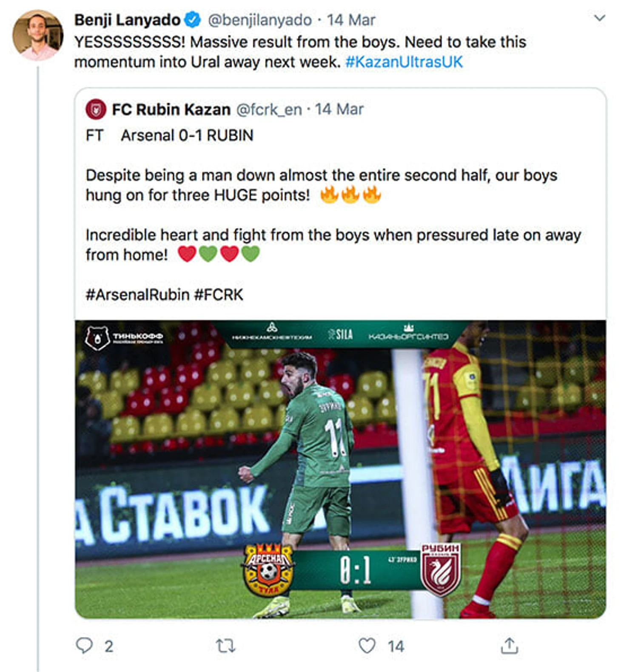Open the share tweet icon

click(509, 646)
